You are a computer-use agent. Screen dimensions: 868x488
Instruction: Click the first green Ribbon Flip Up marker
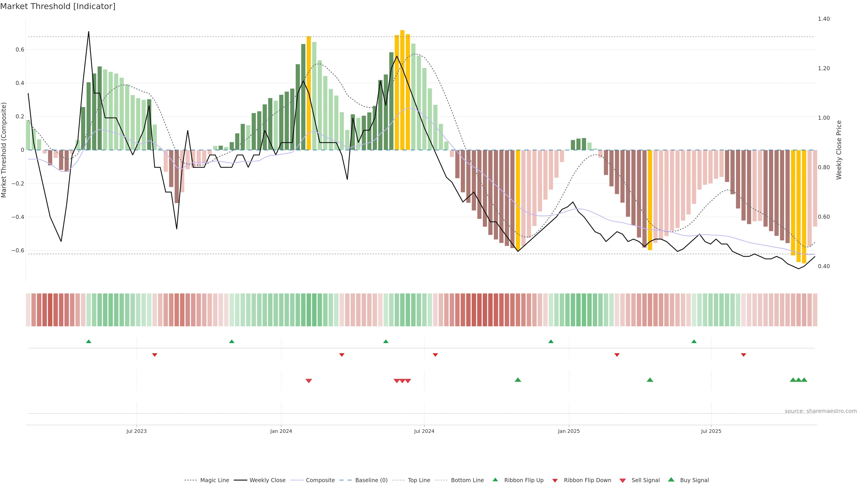click(x=89, y=342)
